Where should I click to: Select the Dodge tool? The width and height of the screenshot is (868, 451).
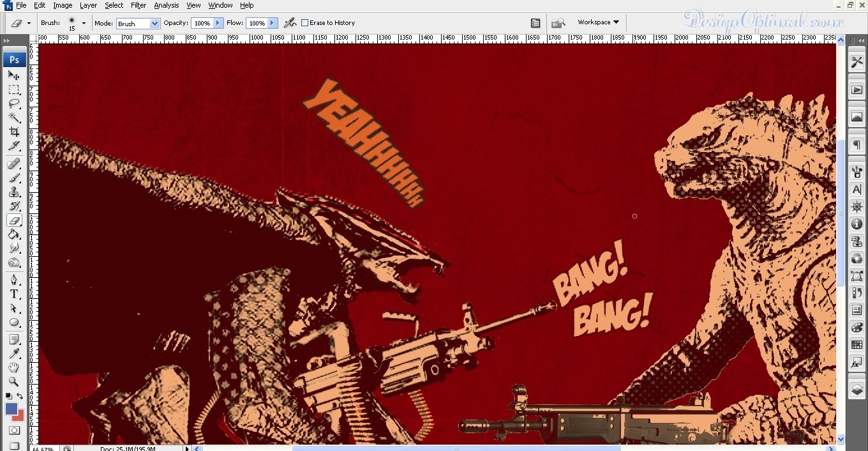(14, 262)
